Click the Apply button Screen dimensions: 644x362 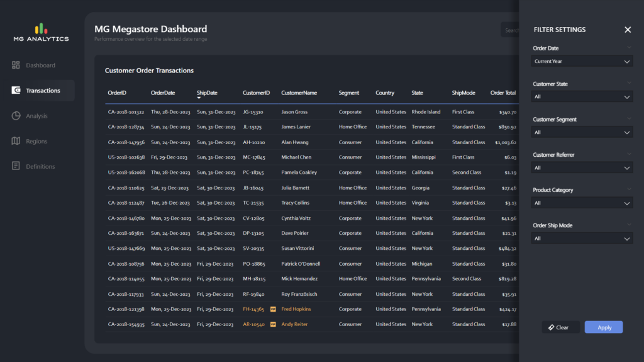(x=604, y=327)
